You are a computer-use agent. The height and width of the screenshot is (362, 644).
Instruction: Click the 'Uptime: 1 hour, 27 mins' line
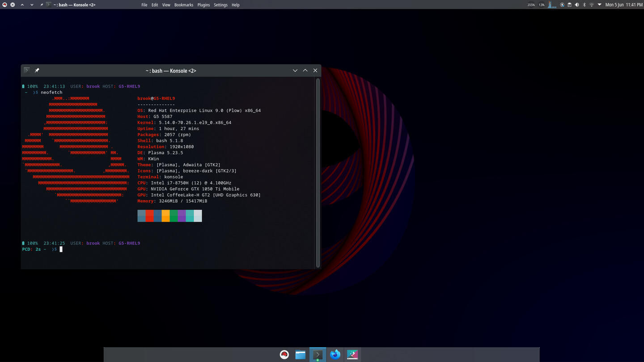pos(168,129)
